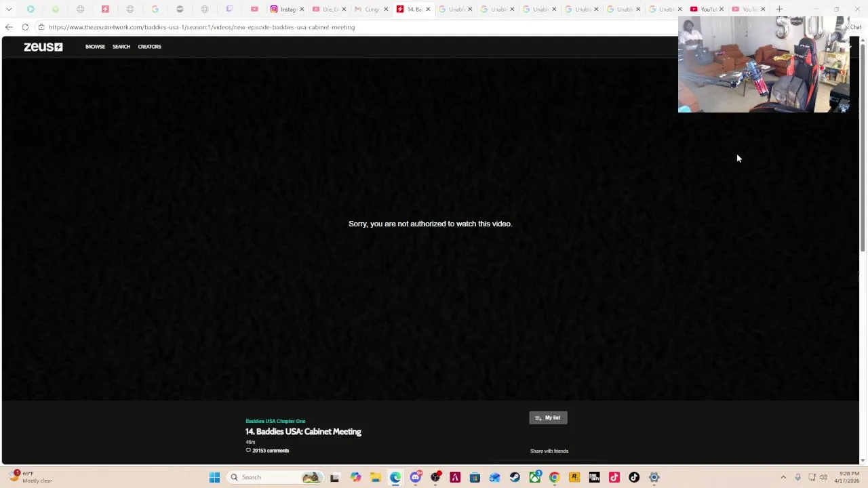Open the BROWSE menu
The height and width of the screenshot is (488, 868).
95,47
